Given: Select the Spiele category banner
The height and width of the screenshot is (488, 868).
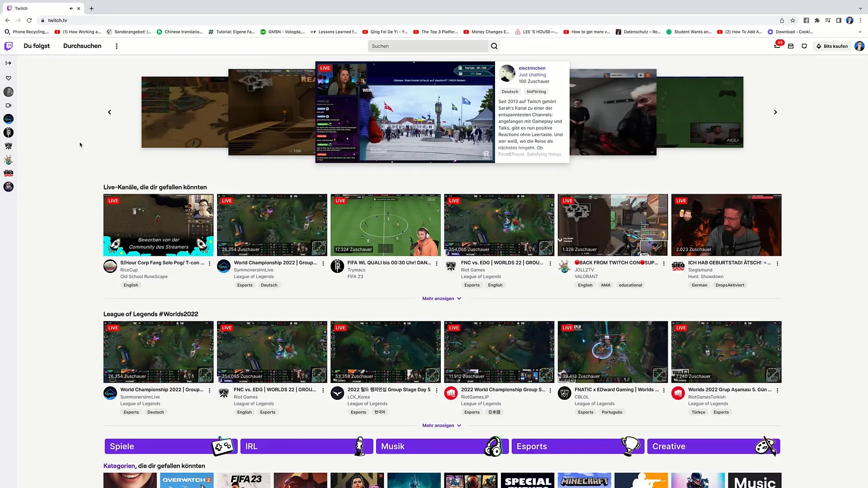Looking at the screenshot, I should click(171, 446).
